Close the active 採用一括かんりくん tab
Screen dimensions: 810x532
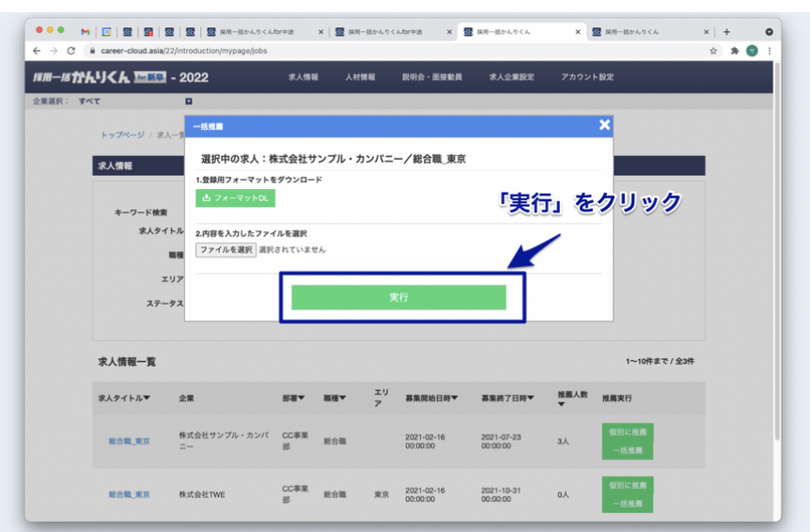(578, 32)
